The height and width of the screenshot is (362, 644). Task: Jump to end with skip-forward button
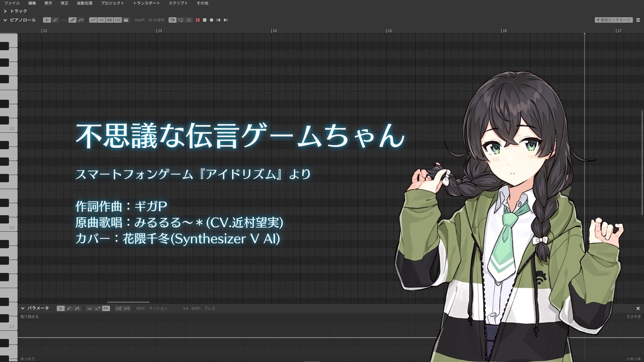point(225,20)
